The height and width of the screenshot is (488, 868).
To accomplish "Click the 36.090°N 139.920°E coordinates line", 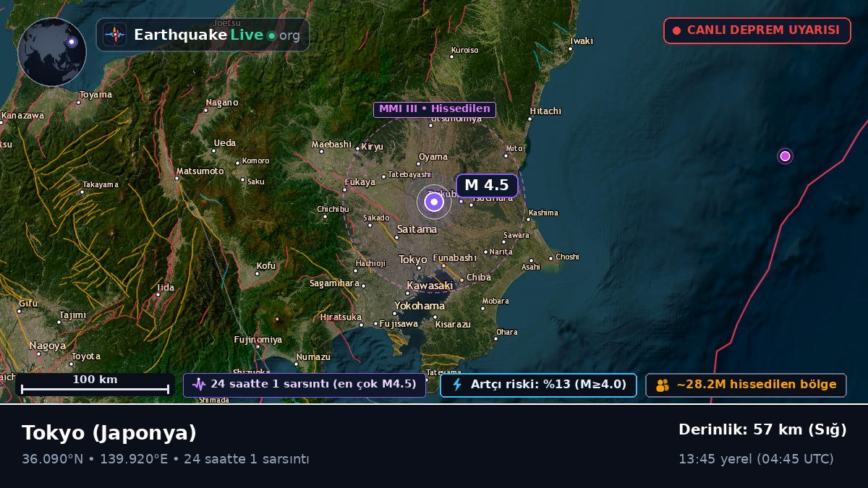I will coord(166,458).
